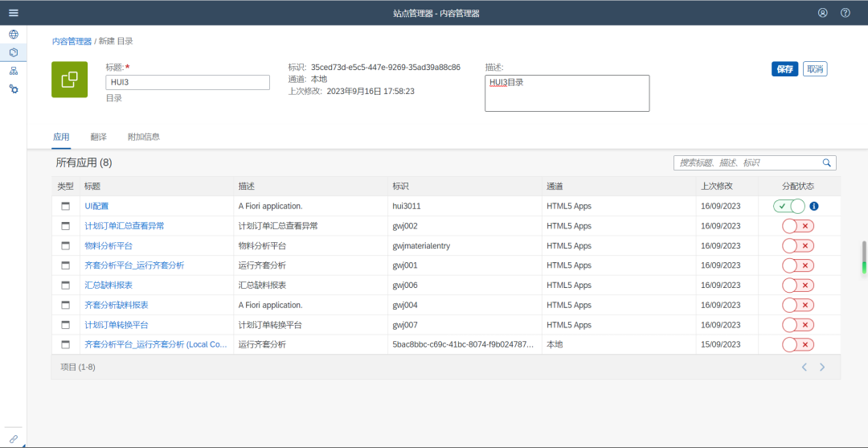Open the UI配置 app link
Screen dimensions: 868x448
pyautogui.click(x=97, y=206)
